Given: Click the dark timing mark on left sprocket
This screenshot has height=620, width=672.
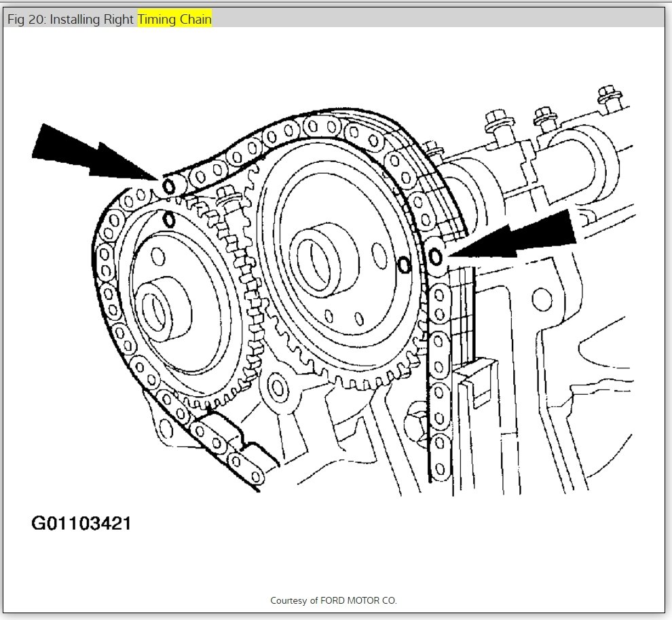Looking at the screenshot, I should pyautogui.click(x=169, y=218).
